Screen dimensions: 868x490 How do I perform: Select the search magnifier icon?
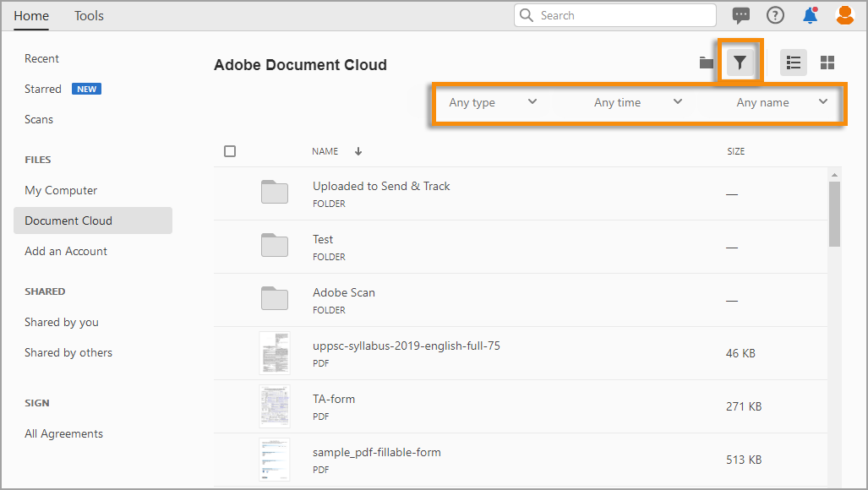pyautogui.click(x=526, y=14)
